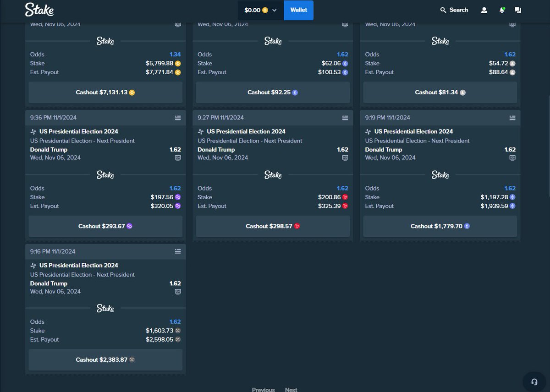Image resolution: width=550 pixels, height=392 pixels.
Task: Click XRP icon beside $1,603.73 stake
Action: click(178, 331)
